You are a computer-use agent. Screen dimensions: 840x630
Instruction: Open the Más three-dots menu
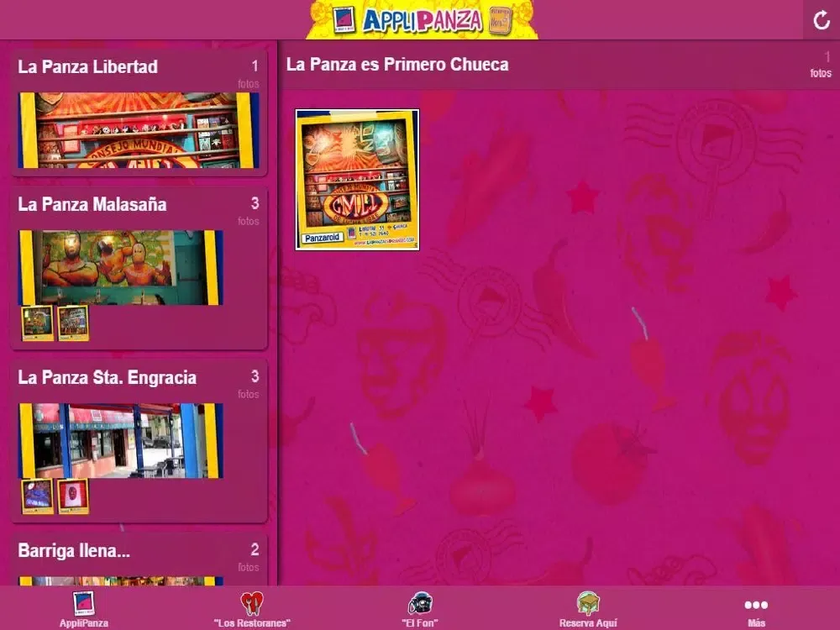pos(756,605)
